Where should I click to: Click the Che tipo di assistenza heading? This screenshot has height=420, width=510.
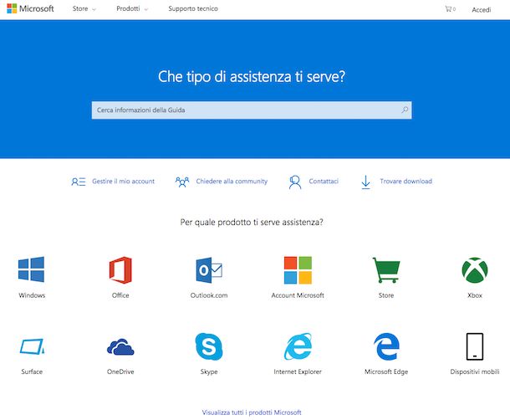[x=252, y=77]
